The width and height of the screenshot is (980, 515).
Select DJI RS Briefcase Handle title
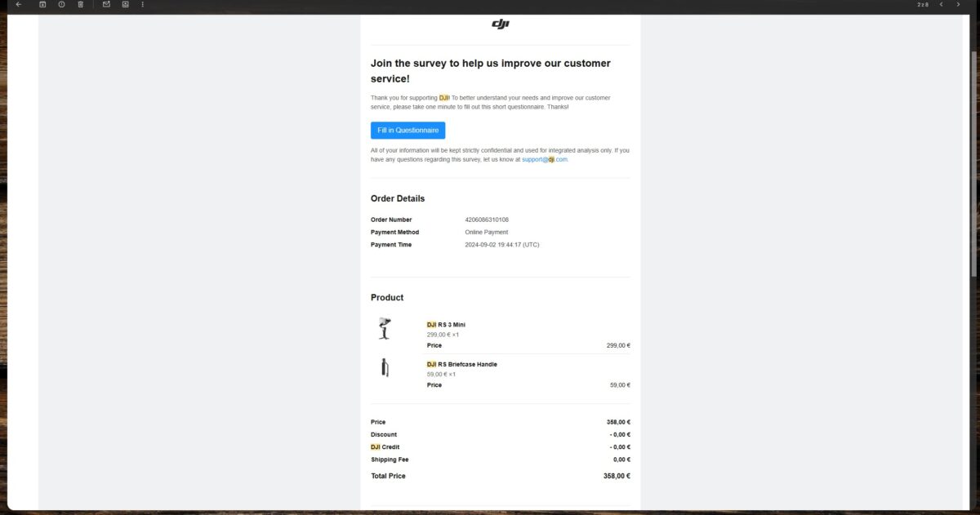(x=462, y=365)
